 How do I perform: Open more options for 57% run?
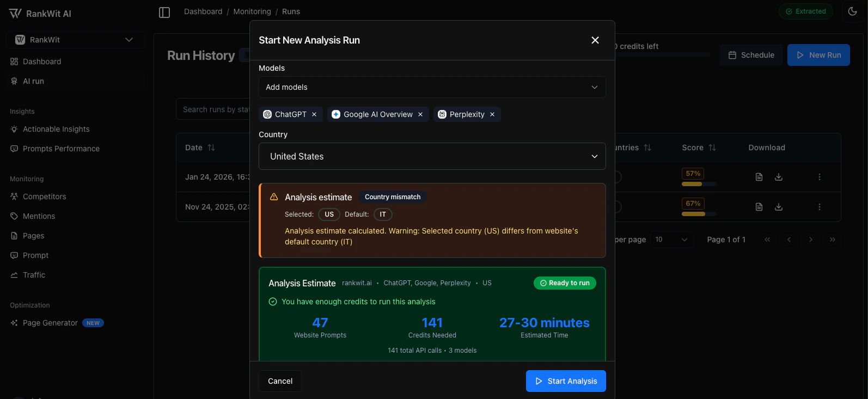point(820,177)
